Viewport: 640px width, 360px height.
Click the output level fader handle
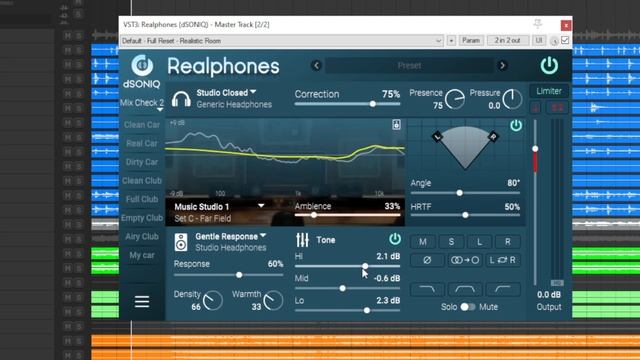click(x=535, y=149)
